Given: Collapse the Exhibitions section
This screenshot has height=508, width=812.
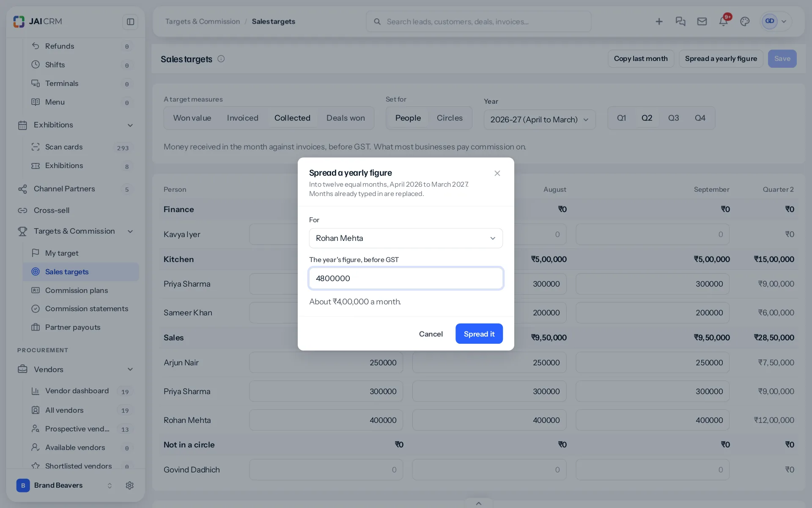Looking at the screenshot, I should (130, 125).
